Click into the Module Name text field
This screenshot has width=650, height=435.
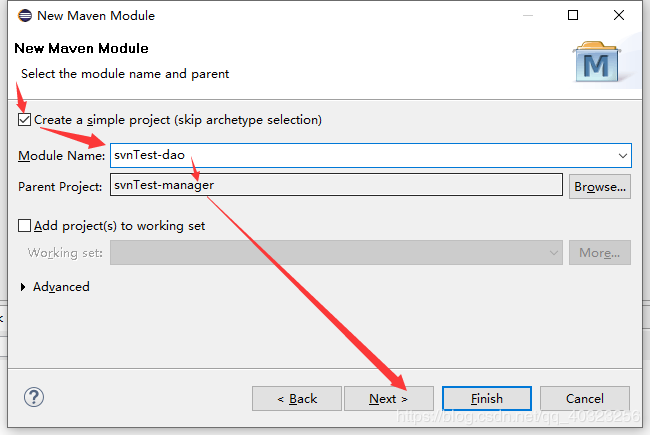pos(360,156)
